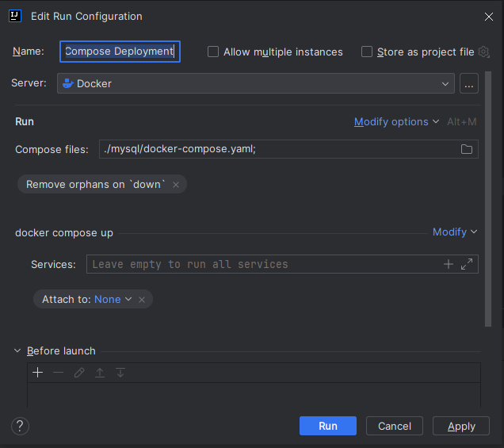The image size is (504, 448).
Task: Toggle Store as project file checkbox
Action: [367, 52]
